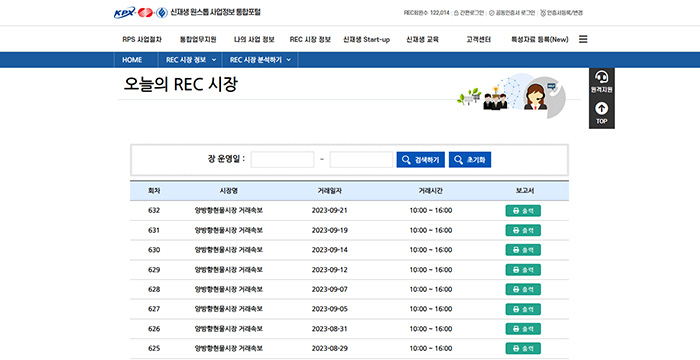Select the 시장명 column header
Viewport: 700px width, 360px height.
pos(229,191)
